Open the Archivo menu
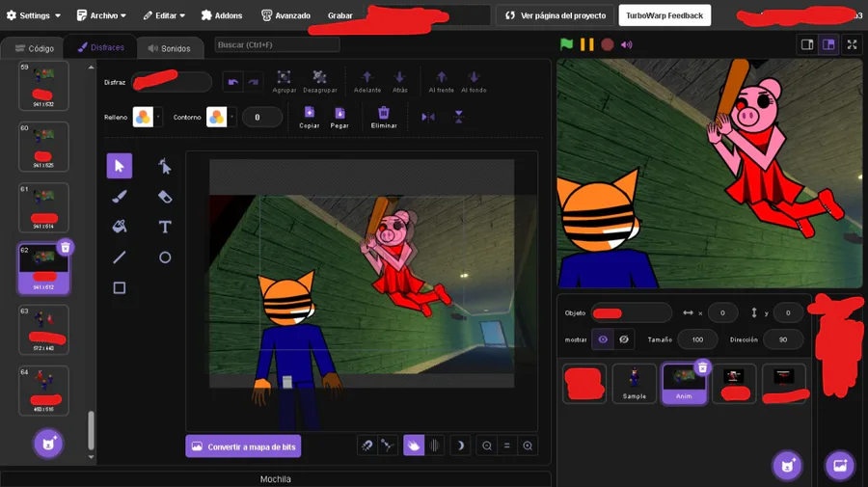The height and width of the screenshot is (487, 868). pos(101,15)
